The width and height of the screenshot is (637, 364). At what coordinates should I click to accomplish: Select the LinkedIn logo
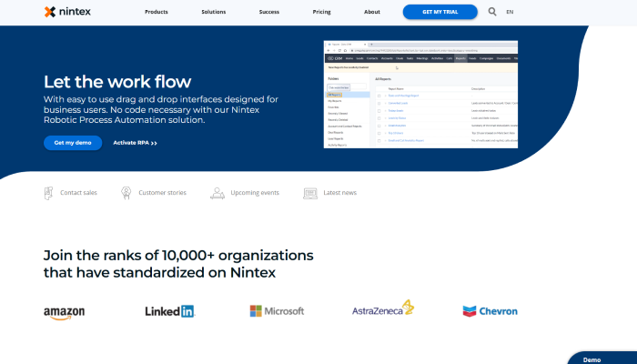coord(170,311)
